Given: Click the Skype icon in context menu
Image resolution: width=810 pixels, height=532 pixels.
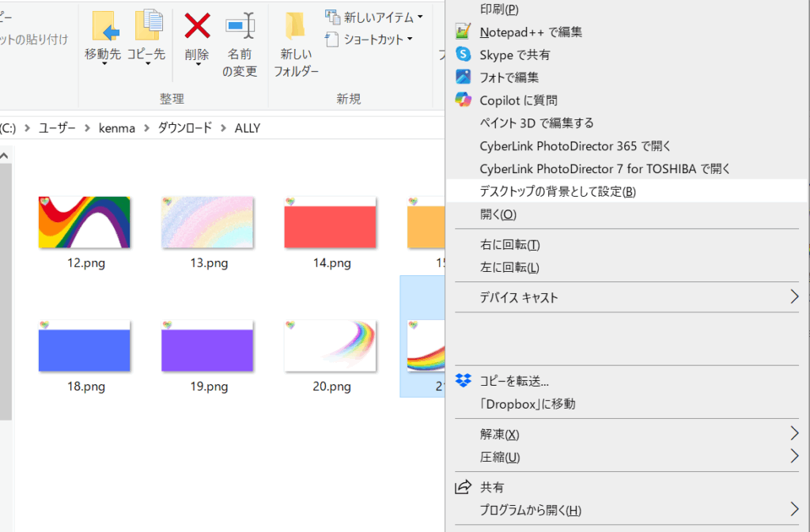Looking at the screenshot, I should 463,54.
